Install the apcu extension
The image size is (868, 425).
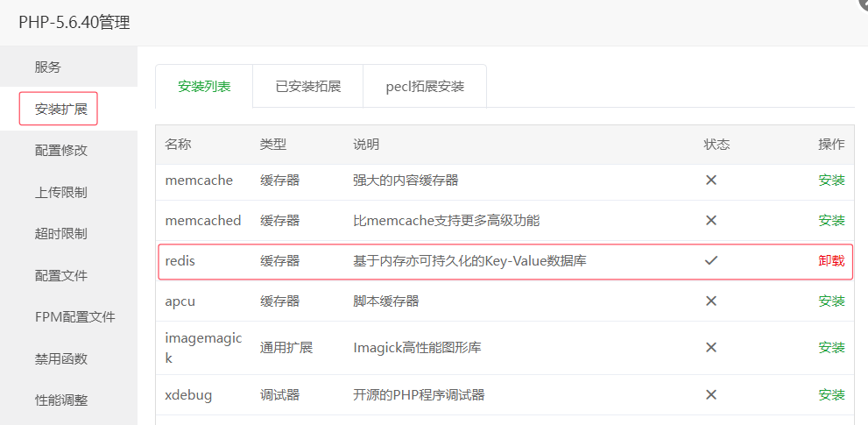(x=831, y=301)
